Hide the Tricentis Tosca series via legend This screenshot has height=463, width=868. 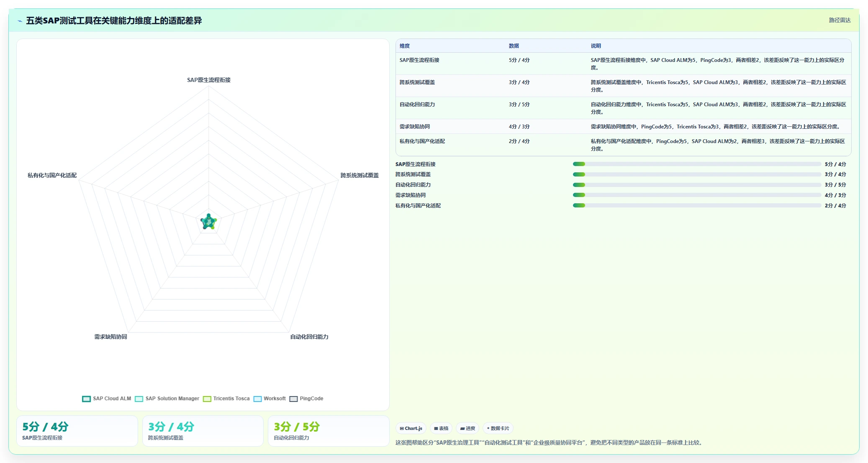[226, 399]
